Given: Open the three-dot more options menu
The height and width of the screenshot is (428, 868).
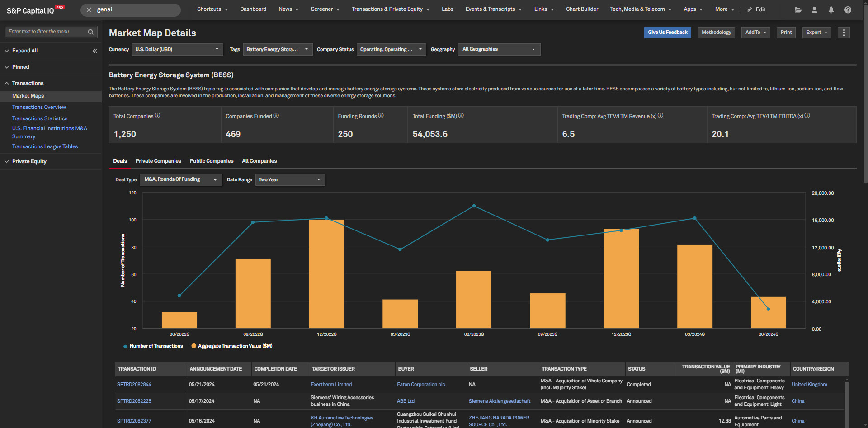Looking at the screenshot, I should click(844, 33).
